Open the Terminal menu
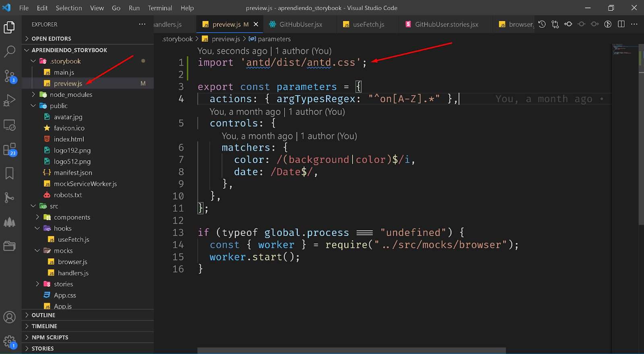 point(160,8)
